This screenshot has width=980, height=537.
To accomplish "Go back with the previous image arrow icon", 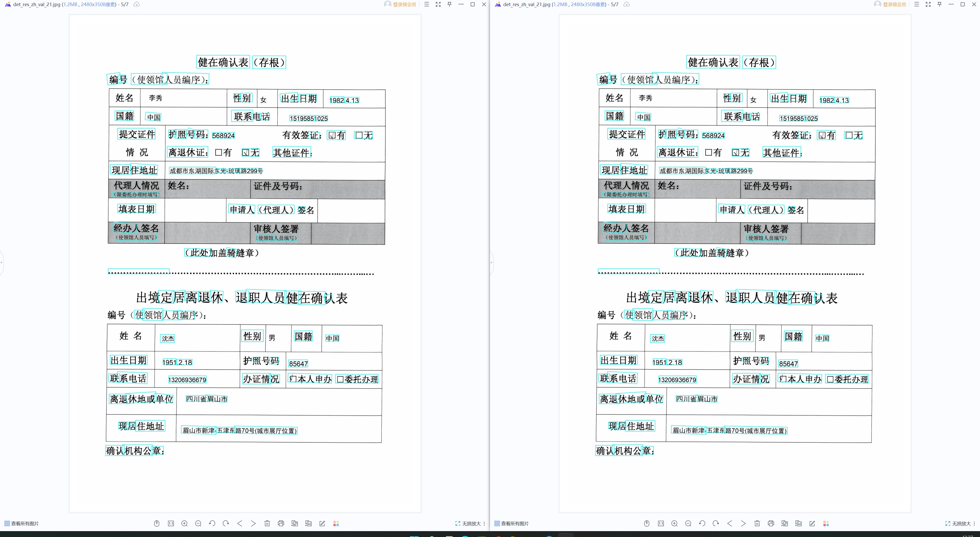I will (x=240, y=523).
